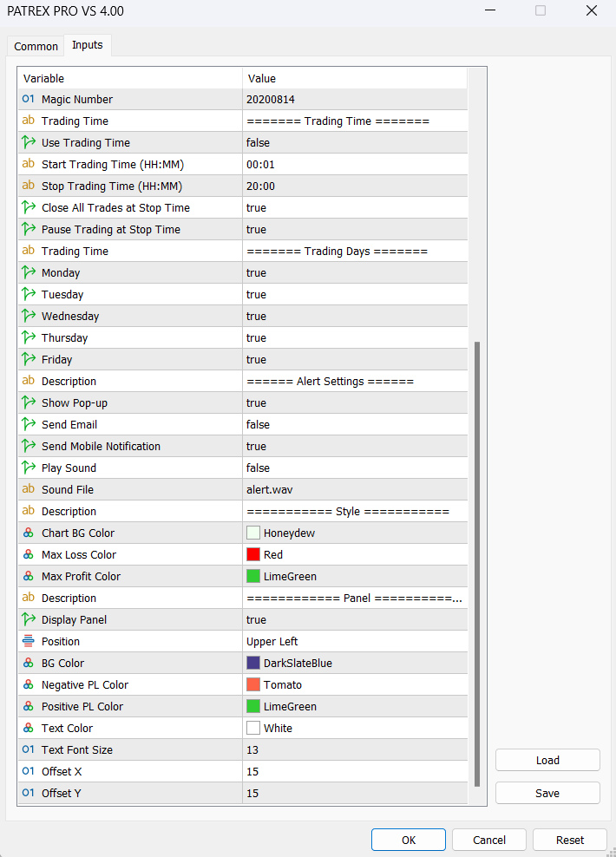
Task: Open the Position value Upper Left
Action: [x=355, y=642]
